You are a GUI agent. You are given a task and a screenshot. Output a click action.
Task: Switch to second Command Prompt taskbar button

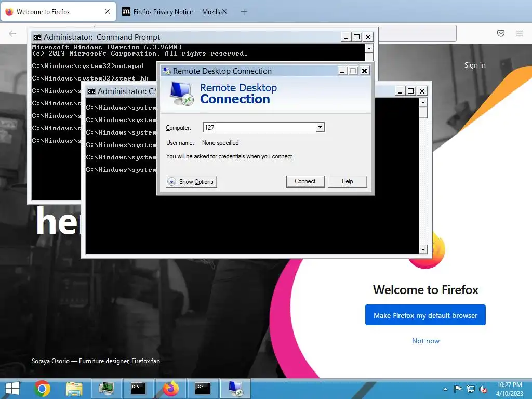(x=203, y=389)
